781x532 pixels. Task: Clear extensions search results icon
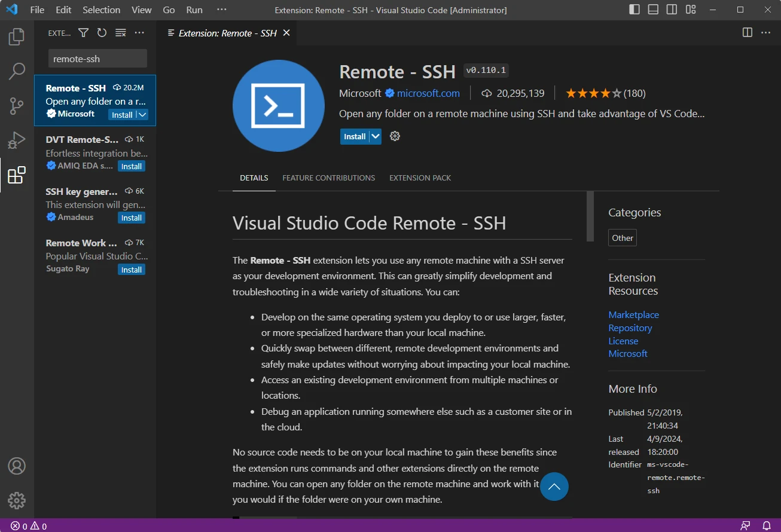[x=120, y=33]
